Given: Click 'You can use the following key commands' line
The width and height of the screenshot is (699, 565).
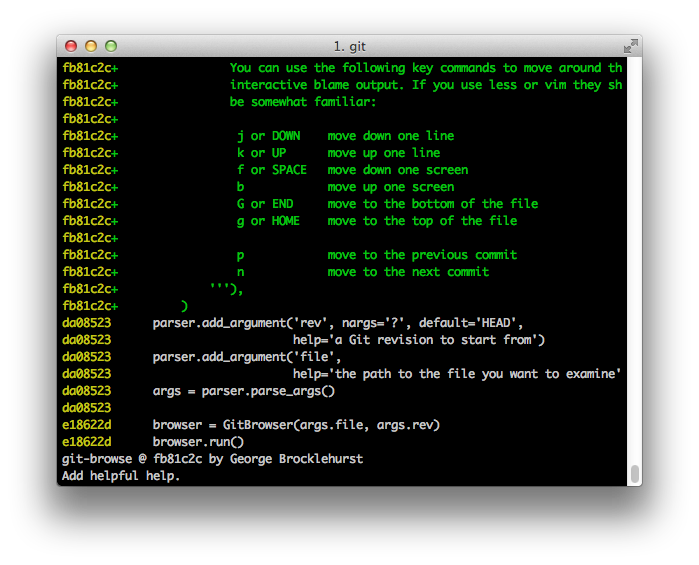Looking at the screenshot, I should point(426,68).
